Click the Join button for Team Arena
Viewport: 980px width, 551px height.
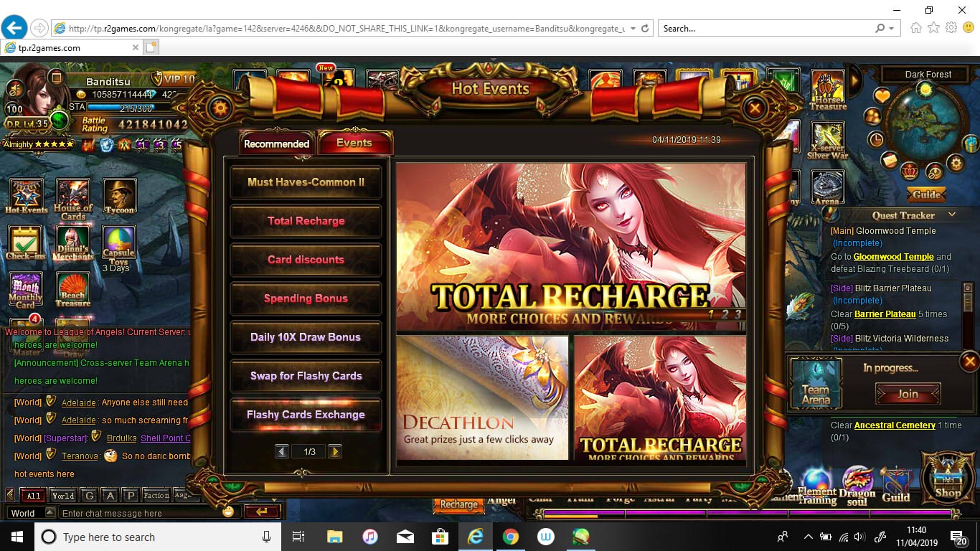click(908, 394)
